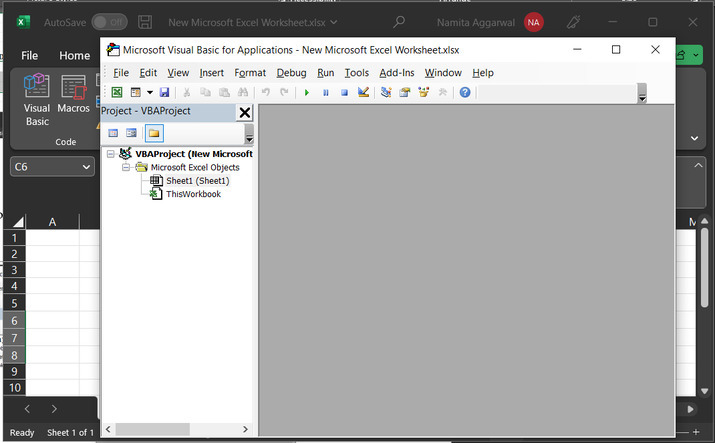
Task: Open NA account avatar in Excel
Action: 534,22
